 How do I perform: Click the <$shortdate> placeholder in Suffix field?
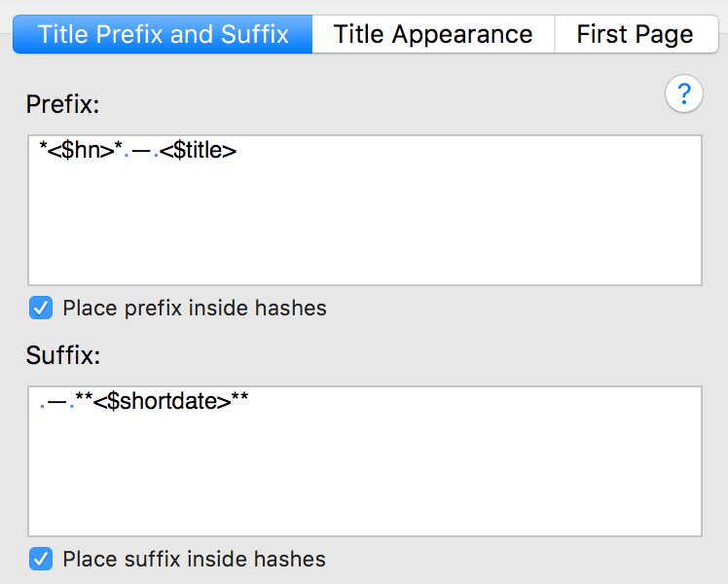(x=162, y=401)
